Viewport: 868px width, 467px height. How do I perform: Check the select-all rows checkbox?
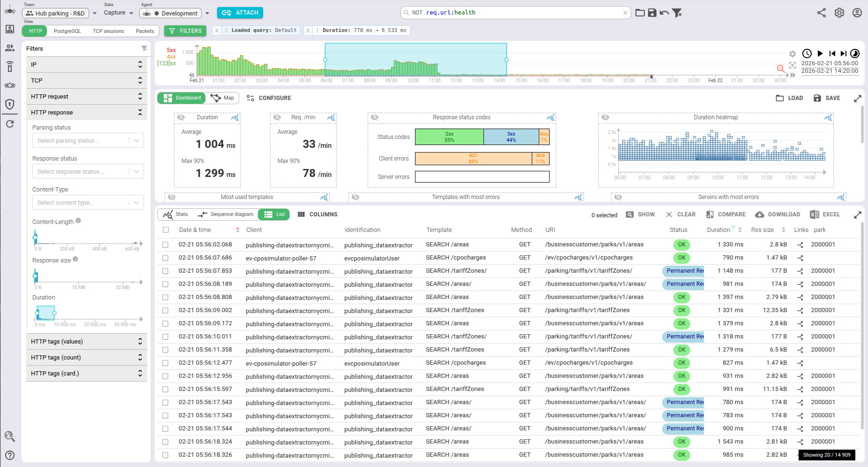point(166,230)
